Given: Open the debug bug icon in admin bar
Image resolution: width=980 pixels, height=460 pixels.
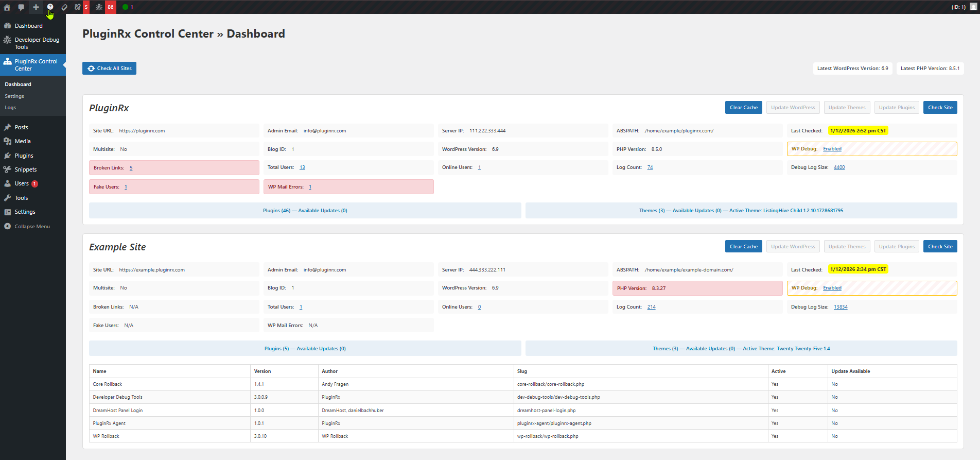Looking at the screenshot, I should [x=99, y=7].
